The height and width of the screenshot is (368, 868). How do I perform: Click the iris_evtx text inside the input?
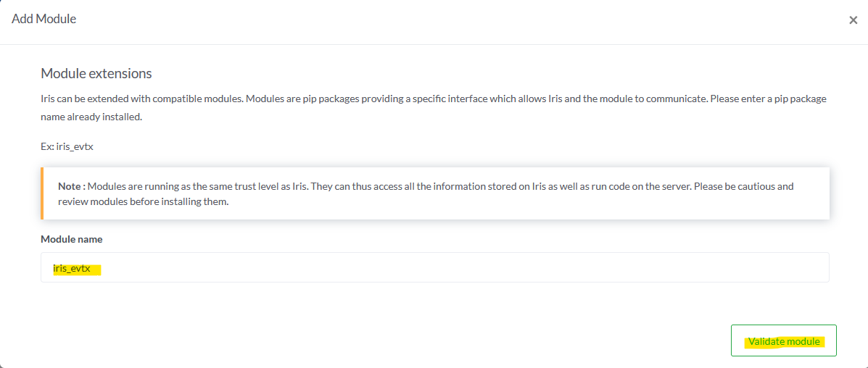pyautogui.click(x=72, y=268)
